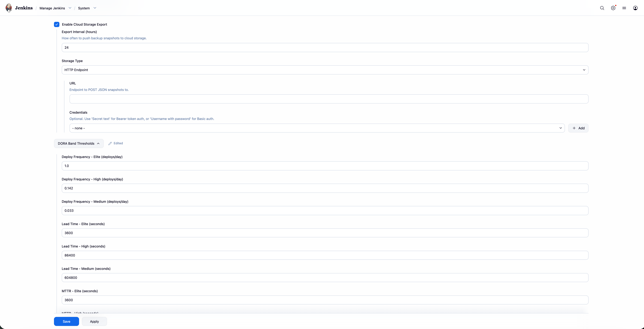Click the Jenkins title text

(24, 8)
